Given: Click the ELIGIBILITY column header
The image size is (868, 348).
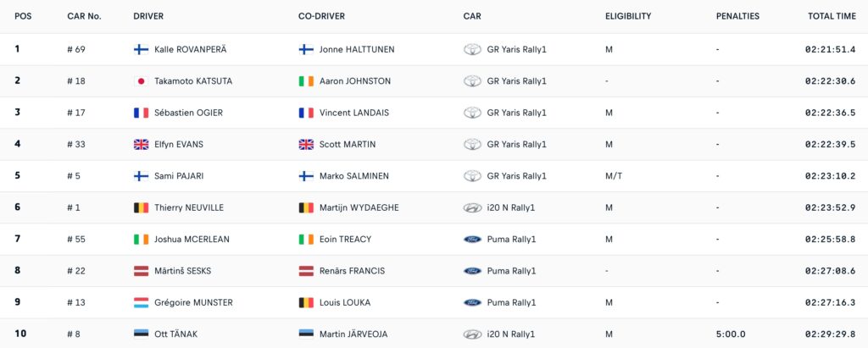Looking at the screenshot, I should [x=628, y=16].
